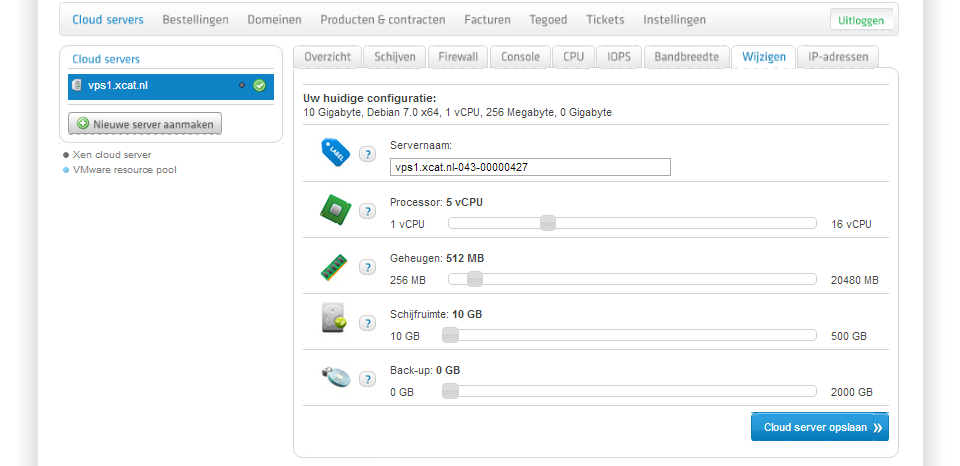960x466 pixels.
Task: Open the Console tab
Action: click(520, 57)
